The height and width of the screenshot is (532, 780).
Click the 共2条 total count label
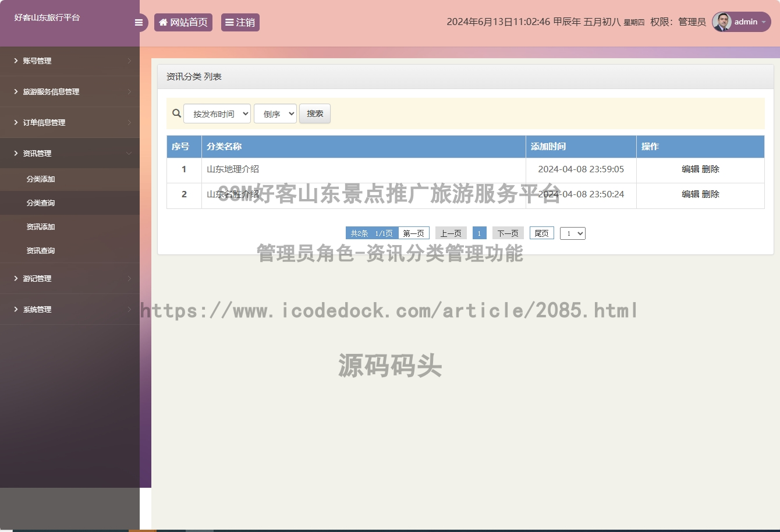pyautogui.click(x=360, y=233)
